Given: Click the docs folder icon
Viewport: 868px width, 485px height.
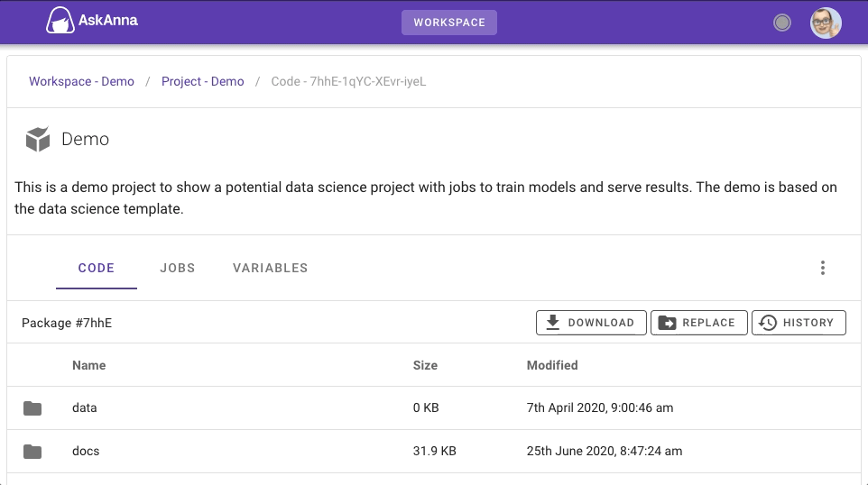Looking at the screenshot, I should [x=32, y=452].
